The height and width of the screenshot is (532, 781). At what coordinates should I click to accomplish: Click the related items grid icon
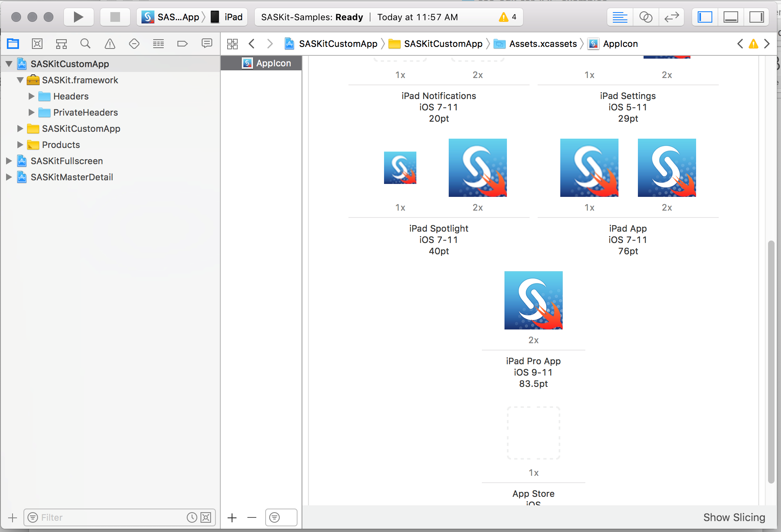[232, 44]
